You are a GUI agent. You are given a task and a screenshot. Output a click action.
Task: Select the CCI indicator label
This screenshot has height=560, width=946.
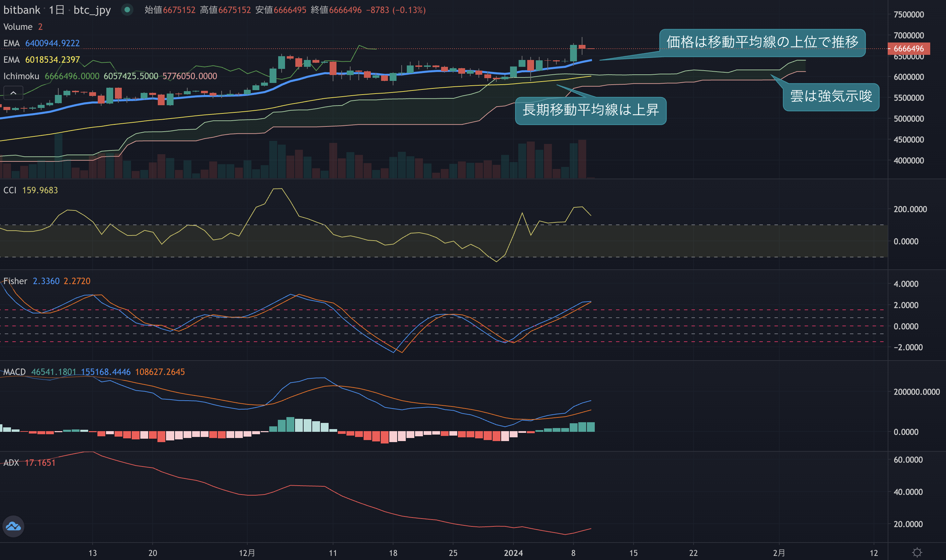[x=10, y=190]
